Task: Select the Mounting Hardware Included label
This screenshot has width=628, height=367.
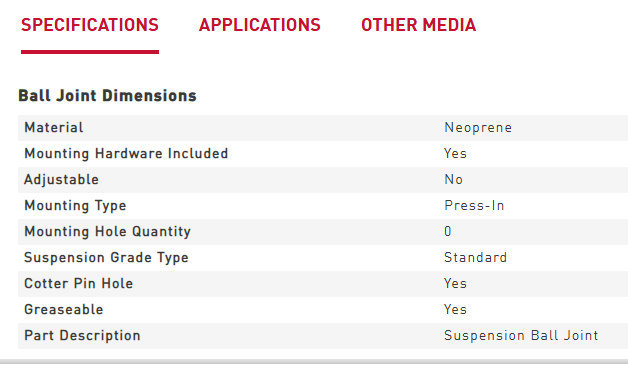Action: [126, 153]
